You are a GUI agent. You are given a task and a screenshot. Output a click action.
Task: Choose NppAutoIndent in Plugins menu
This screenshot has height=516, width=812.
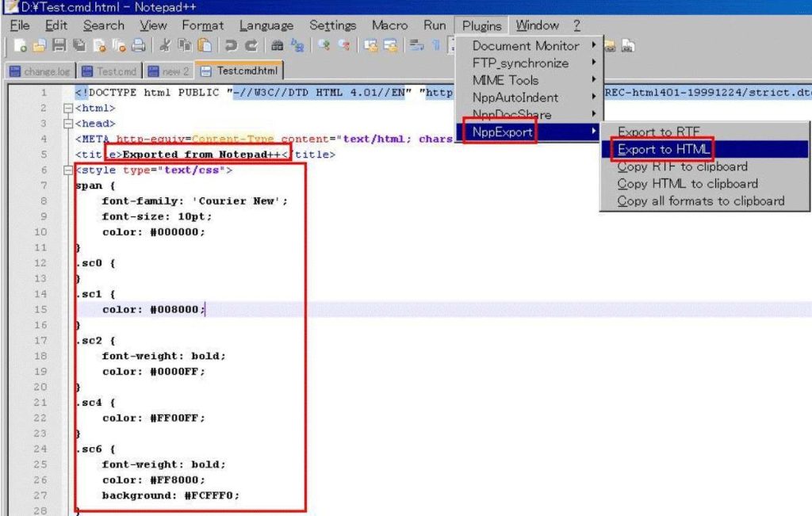tap(529, 97)
